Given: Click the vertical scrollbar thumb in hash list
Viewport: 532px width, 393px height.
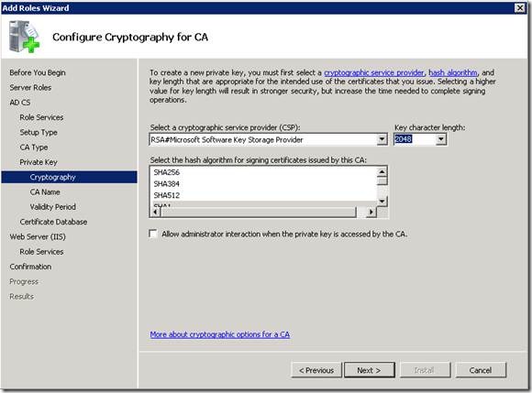Looking at the screenshot, I should point(382,181).
